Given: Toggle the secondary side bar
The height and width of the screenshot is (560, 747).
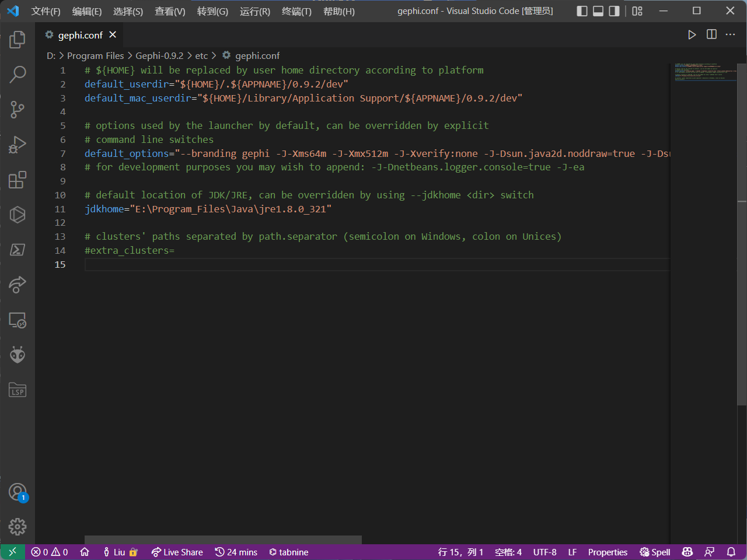Looking at the screenshot, I should (614, 11).
